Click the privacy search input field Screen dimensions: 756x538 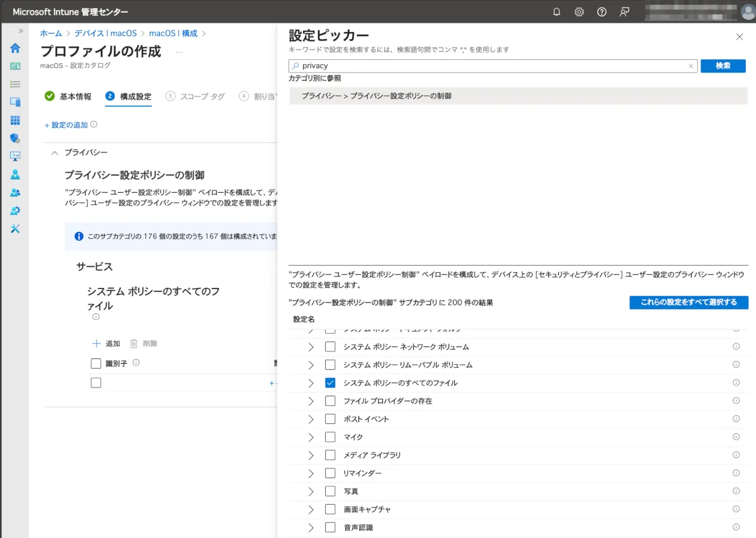pyautogui.click(x=491, y=66)
